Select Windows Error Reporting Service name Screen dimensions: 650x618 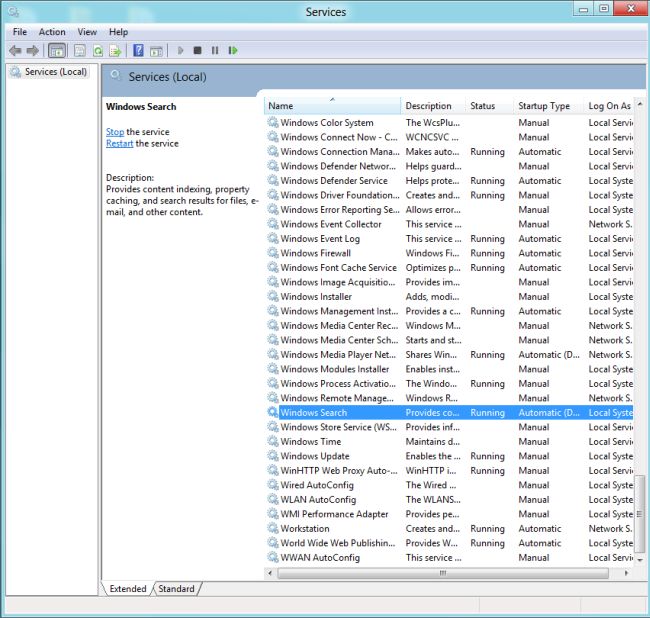(x=340, y=209)
